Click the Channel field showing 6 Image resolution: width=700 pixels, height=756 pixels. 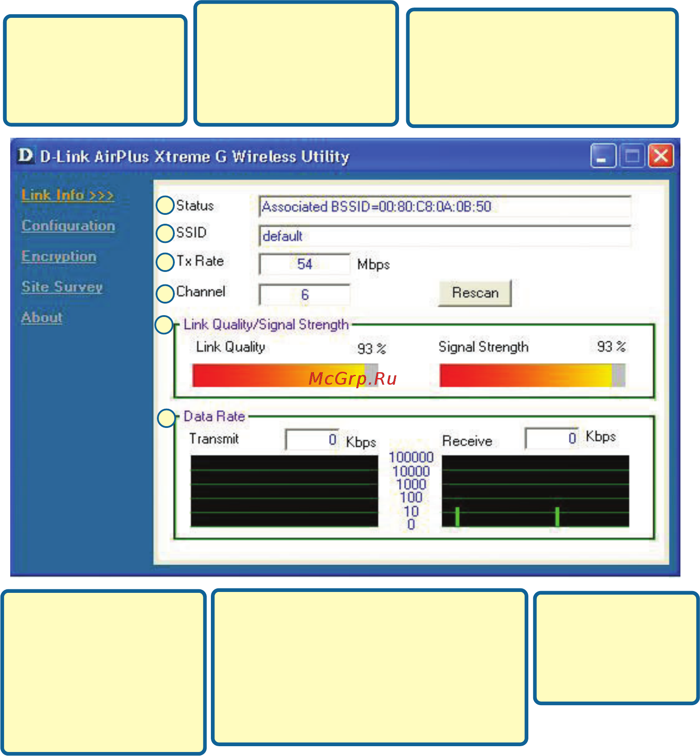click(305, 295)
